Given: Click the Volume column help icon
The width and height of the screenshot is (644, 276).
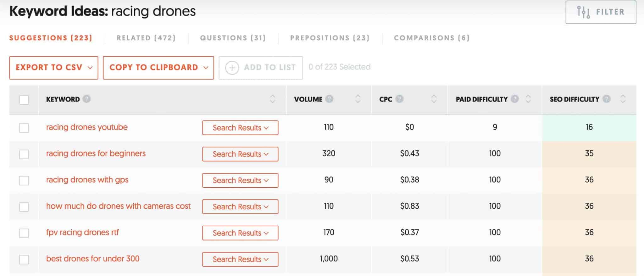Looking at the screenshot, I should pos(329,99).
